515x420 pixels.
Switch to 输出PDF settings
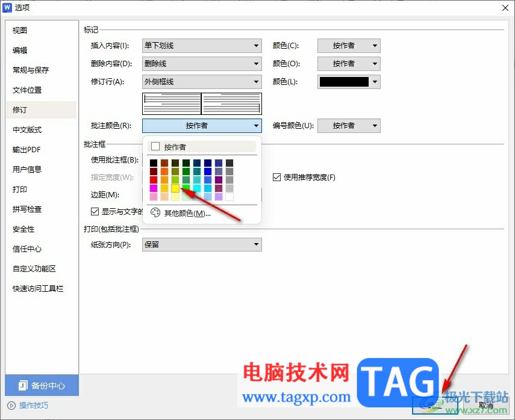[41, 150]
